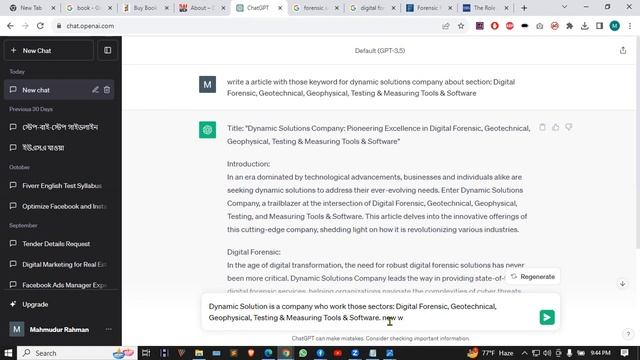Jump to bottom with the down arrow button
This screenshot has width=640, height=360.
[622, 284]
